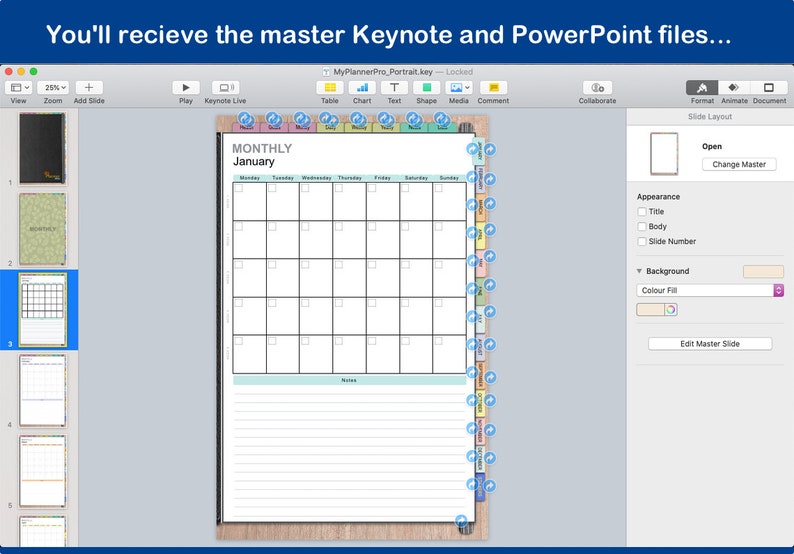Click the Sunday column header
The width and height of the screenshot is (794, 554).
pos(449,178)
